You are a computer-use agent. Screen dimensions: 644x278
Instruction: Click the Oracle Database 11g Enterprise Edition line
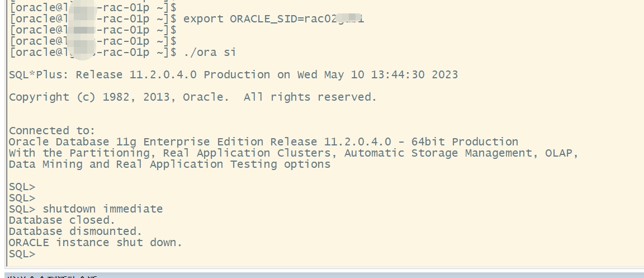[263, 142]
